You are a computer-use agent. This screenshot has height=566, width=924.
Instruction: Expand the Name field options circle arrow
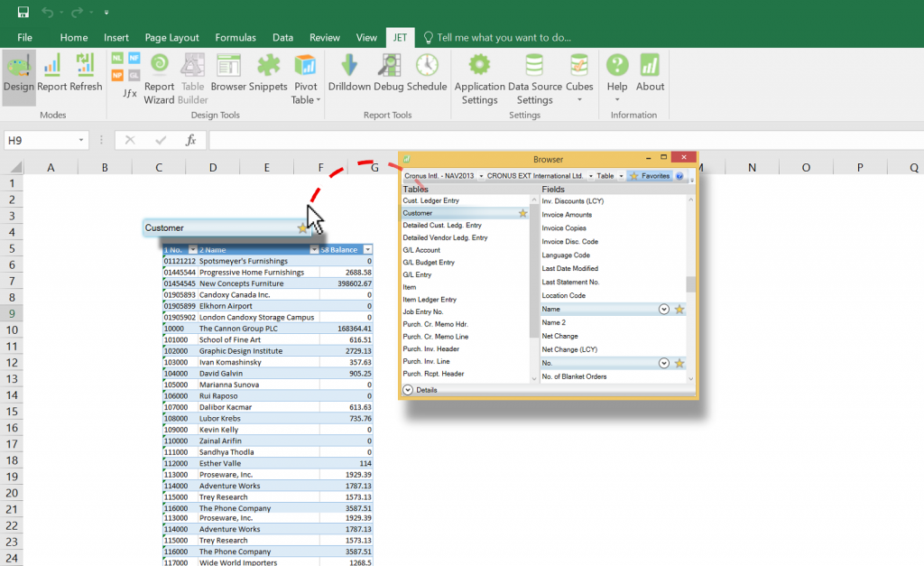click(x=663, y=309)
